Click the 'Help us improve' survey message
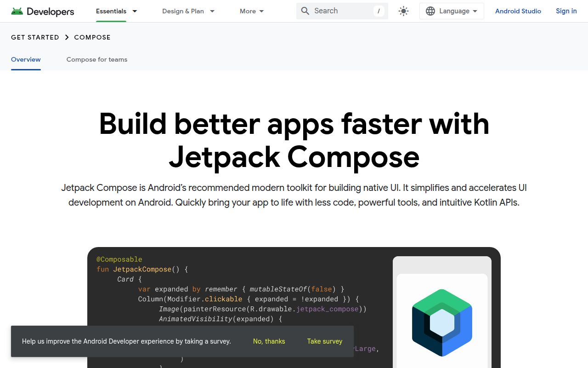The width and height of the screenshot is (588, 368). tap(126, 341)
